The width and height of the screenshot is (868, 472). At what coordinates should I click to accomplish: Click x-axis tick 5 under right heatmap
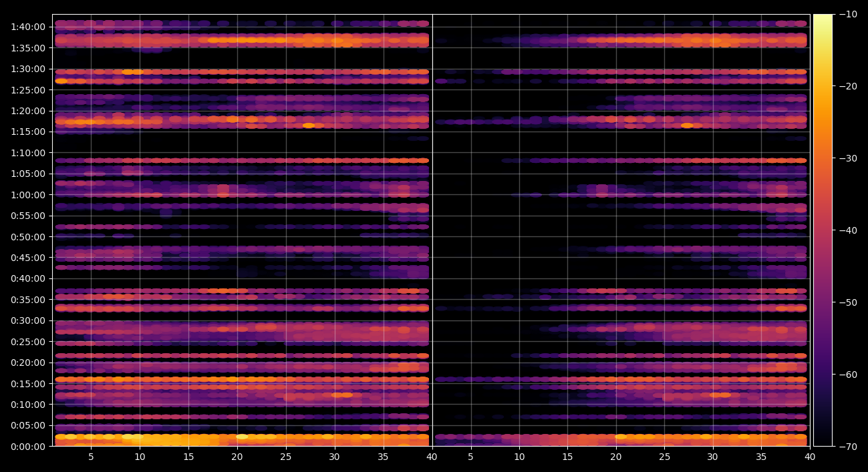coord(470,457)
